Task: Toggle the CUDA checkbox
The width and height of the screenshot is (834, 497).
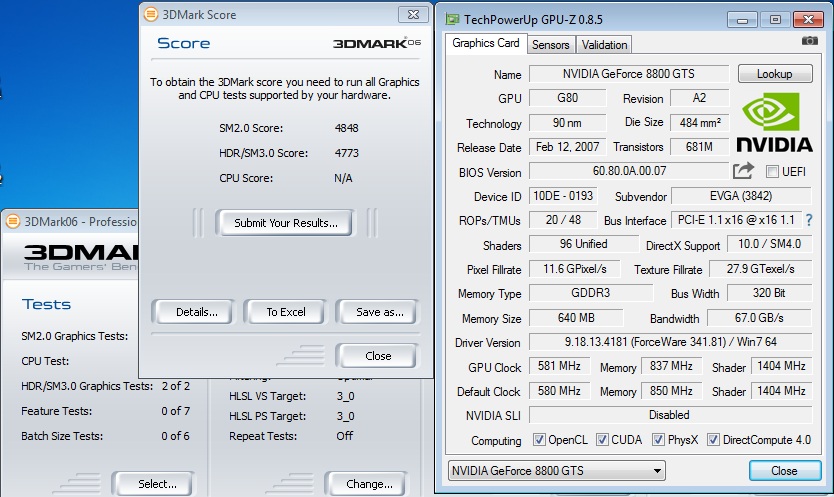Action: [x=602, y=440]
